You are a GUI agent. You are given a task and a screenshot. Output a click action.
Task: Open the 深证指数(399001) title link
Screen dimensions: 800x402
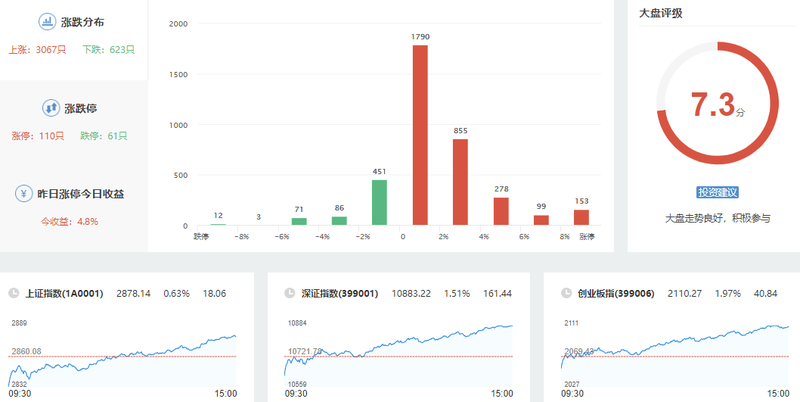339,293
